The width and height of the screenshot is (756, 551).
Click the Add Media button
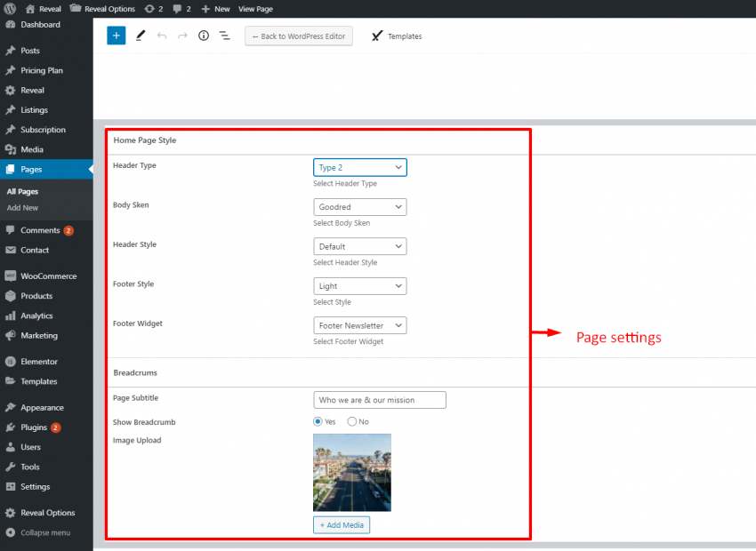click(x=342, y=525)
